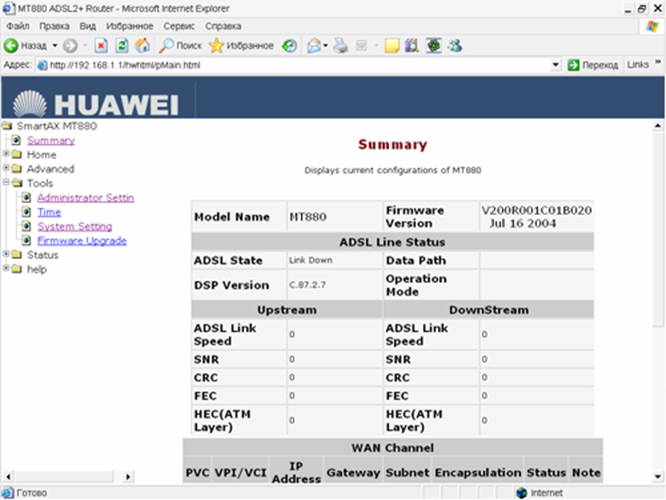The height and width of the screenshot is (500, 666).
Task: Open the Избранное menu in menu bar
Action: click(x=130, y=26)
